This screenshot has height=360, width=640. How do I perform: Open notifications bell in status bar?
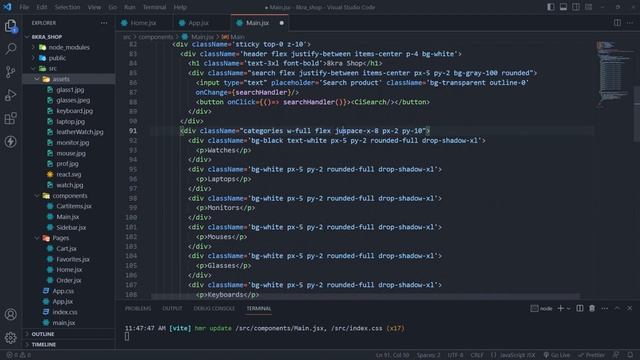tap(630, 355)
